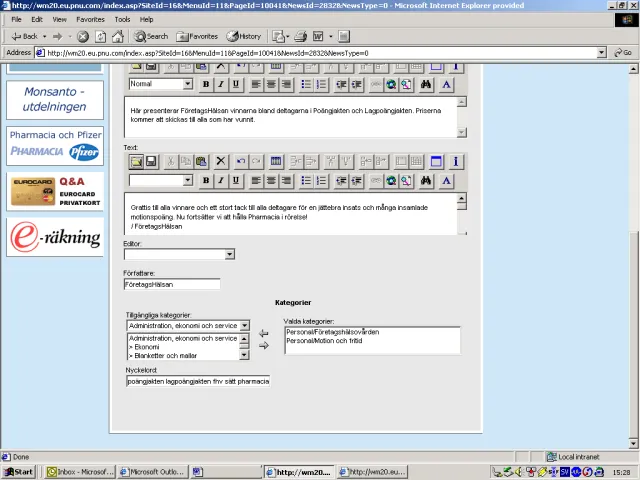Click font color A icon in upper editor toolbar
Image resolution: width=640 pixels, height=480 pixels.
tap(447, 84)
